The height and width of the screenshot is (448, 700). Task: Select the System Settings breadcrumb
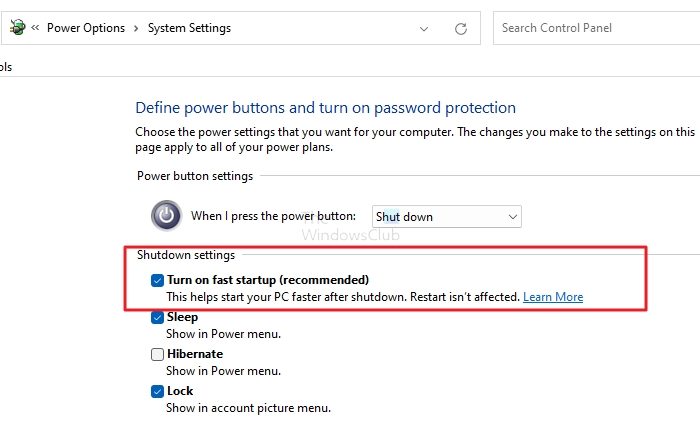(189, 28)
